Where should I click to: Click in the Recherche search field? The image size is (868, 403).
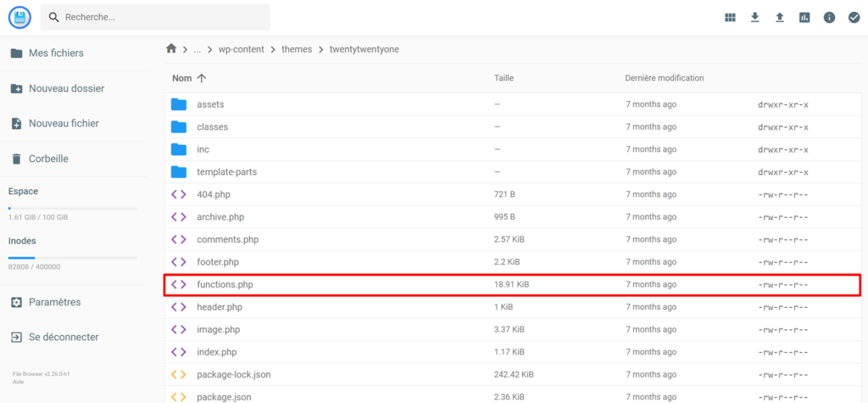pos(155,17)
